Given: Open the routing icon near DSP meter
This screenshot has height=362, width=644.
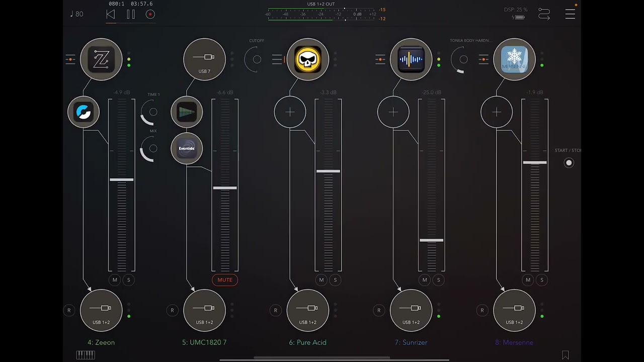Looking at the screenshot, I should tap(544, 14).
